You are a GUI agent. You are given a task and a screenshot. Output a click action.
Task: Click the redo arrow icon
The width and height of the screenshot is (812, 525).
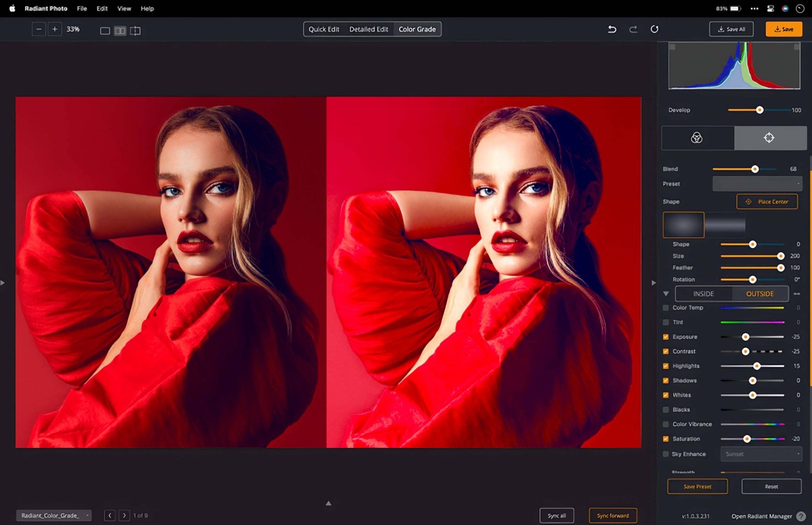click(x=633, y=29)
